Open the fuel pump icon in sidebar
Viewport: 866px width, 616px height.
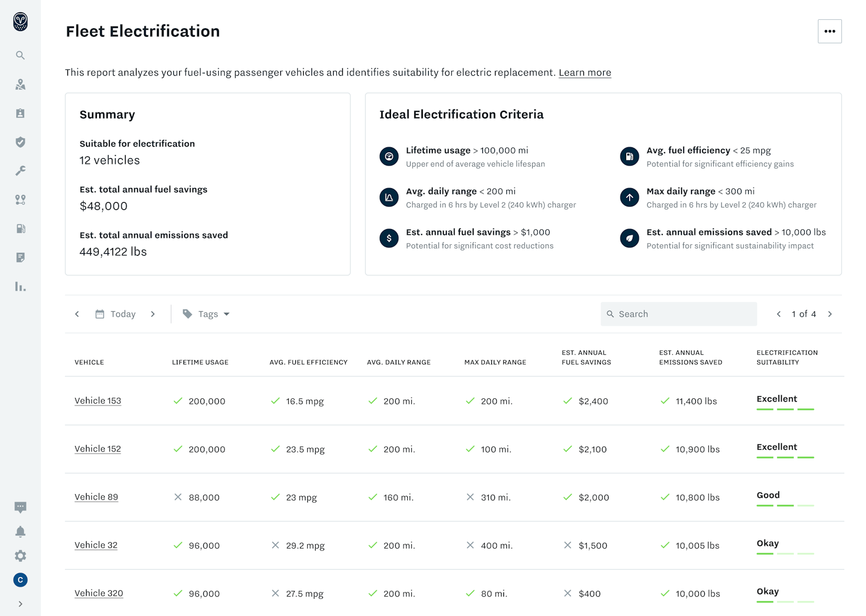(20, 229)
